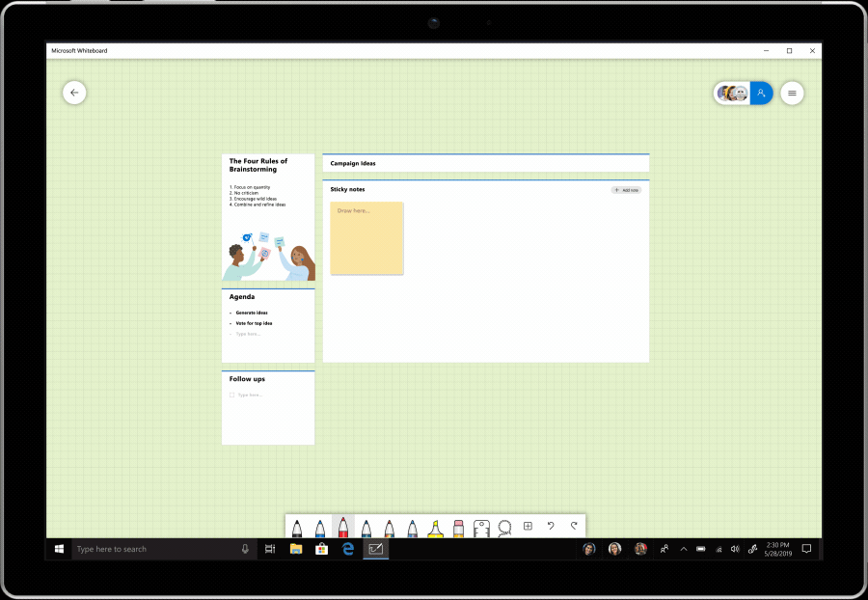868x600 pixels.
Task: Pick the red pen tool
Action: click(x=344, y=526)
